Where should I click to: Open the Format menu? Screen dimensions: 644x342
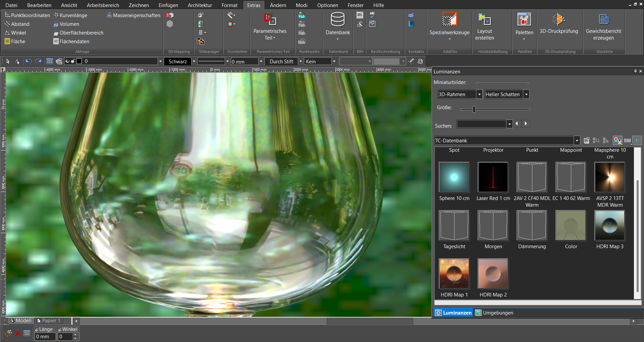click(229, 5)
